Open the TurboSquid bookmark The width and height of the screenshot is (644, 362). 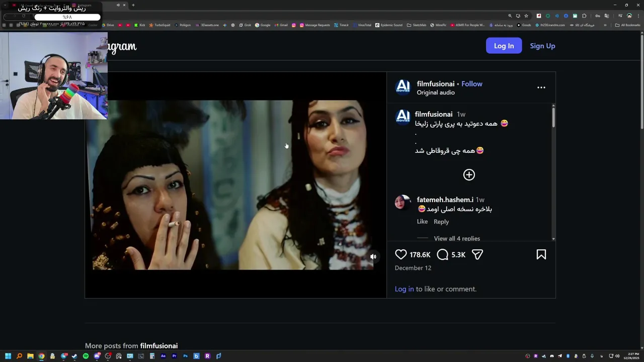(159, 25)
